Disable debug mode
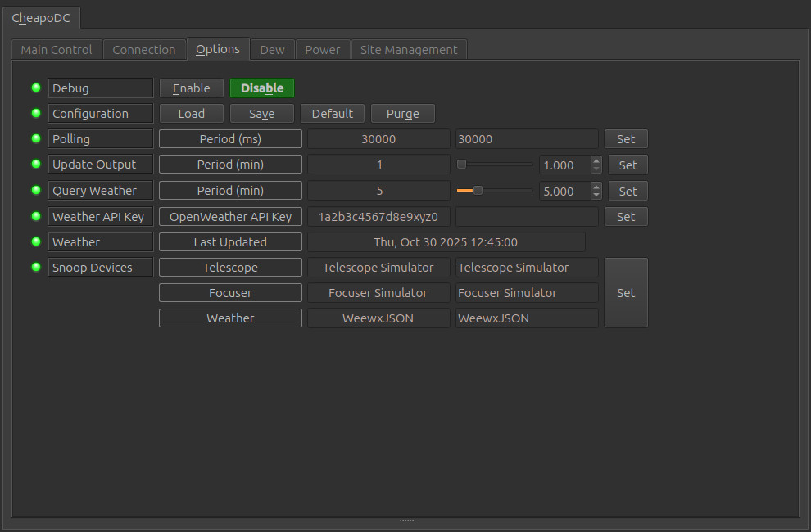 (x=262, y=88)
